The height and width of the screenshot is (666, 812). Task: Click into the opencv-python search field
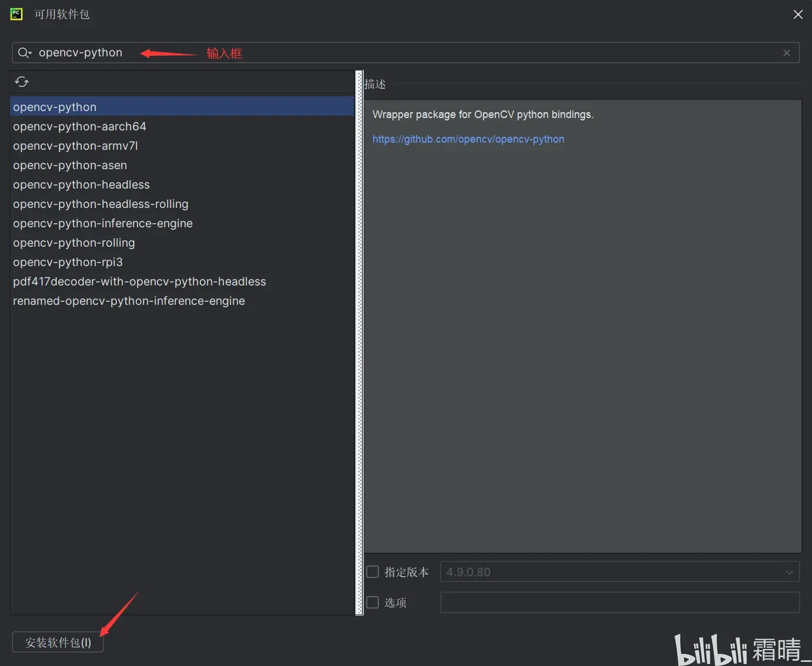coord(405,53)
